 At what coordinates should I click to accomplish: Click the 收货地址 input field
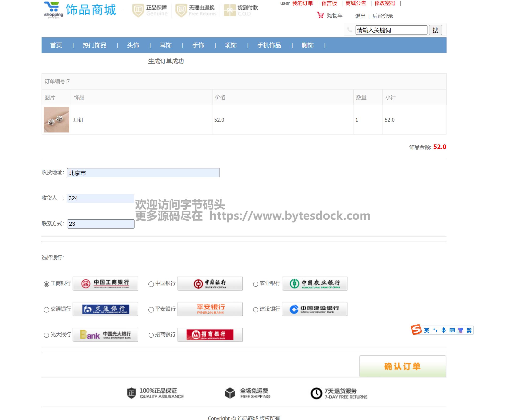click(143, 173)
